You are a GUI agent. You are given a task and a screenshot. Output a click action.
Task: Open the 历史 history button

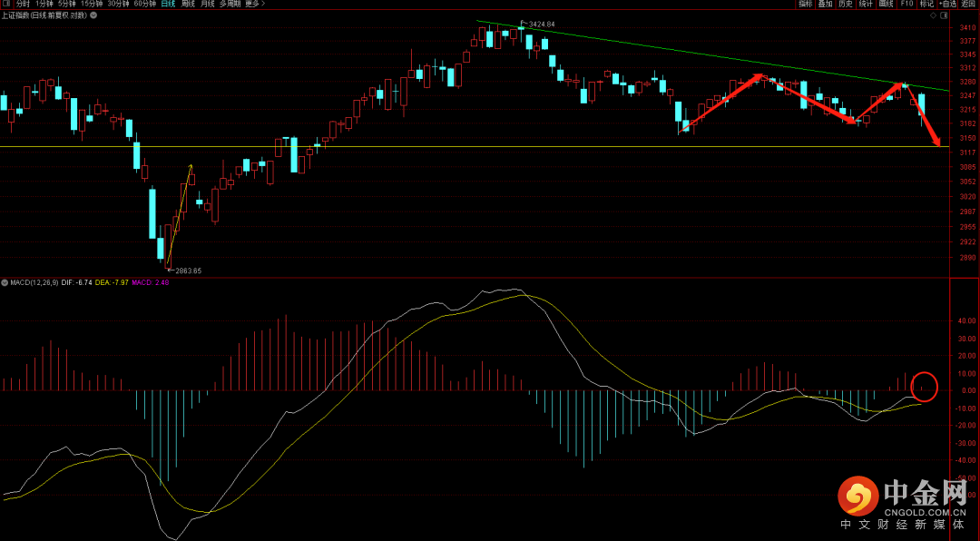pos(846,4)
